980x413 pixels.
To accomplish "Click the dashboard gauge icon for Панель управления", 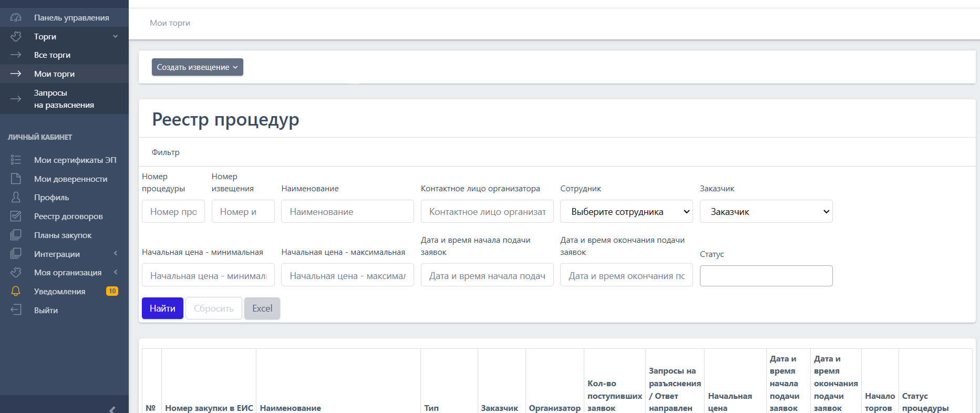I will (x=16, y=18).
